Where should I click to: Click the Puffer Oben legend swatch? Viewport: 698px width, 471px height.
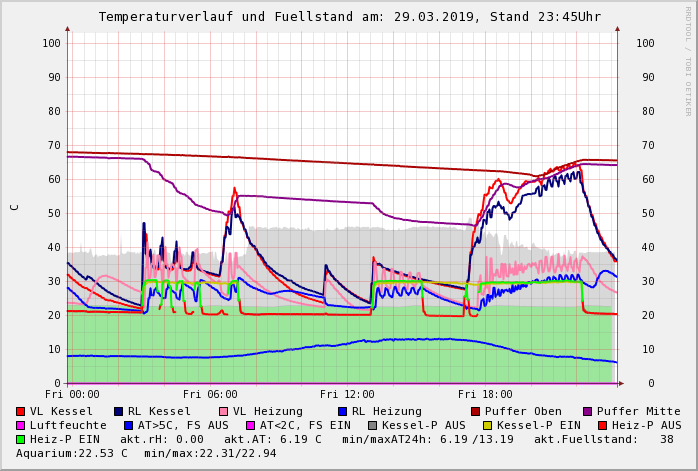475,411
